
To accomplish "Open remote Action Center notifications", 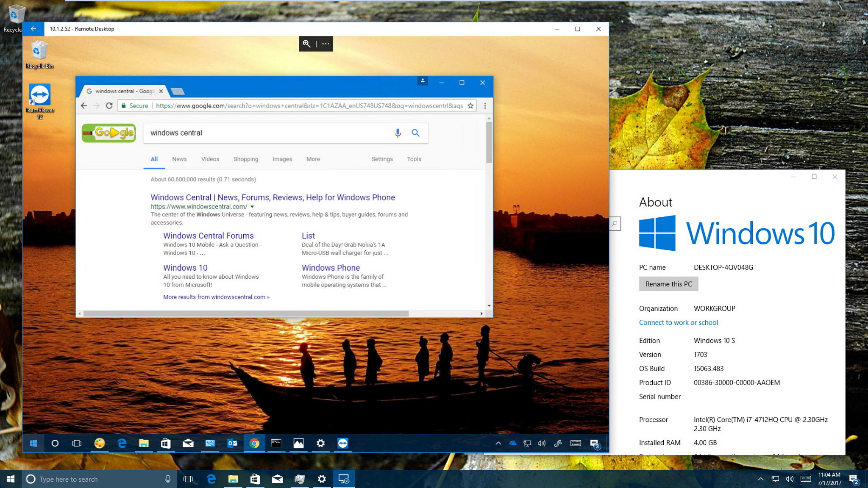I will coord(594,444).
